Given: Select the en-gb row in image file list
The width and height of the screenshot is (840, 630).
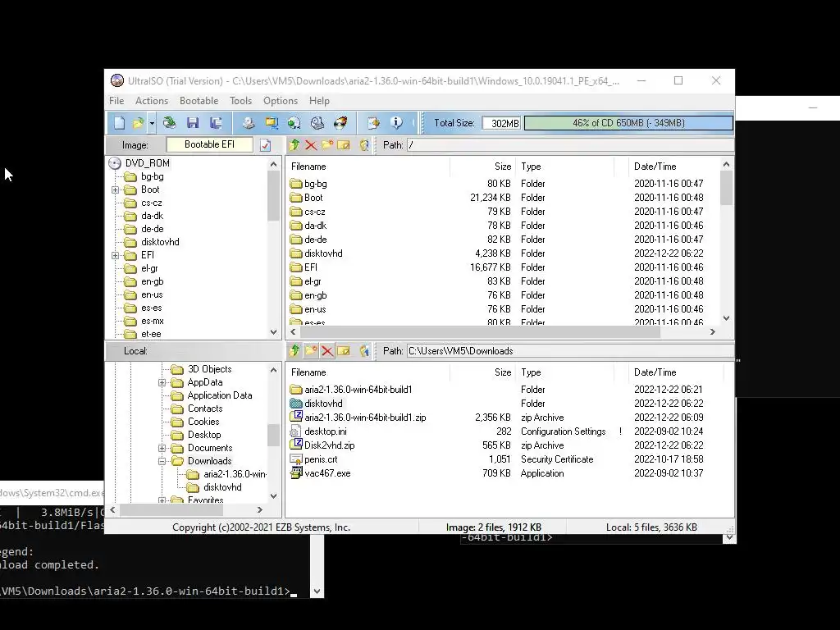Looking at the screenshot, I should pos(504,295).
